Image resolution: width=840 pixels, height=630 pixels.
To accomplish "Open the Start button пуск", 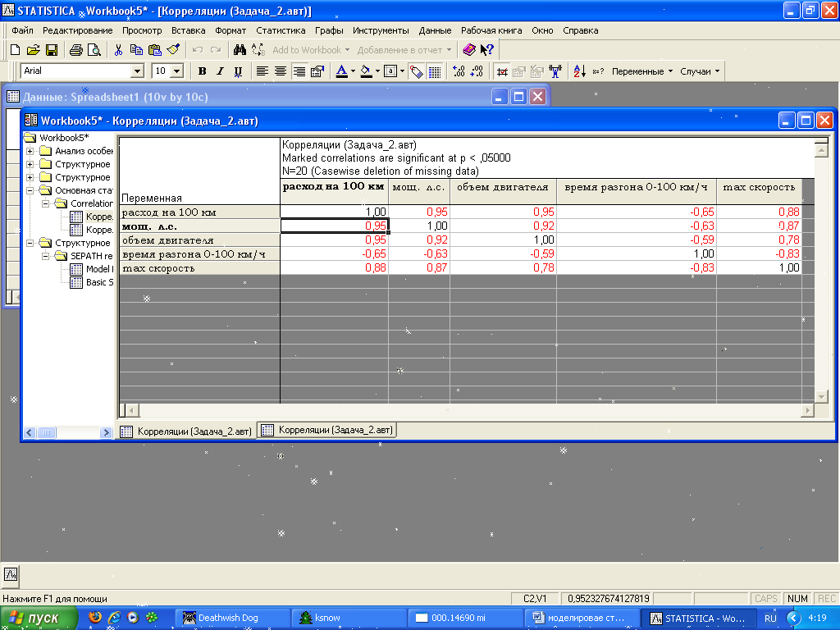I will (x=39, y=619).
